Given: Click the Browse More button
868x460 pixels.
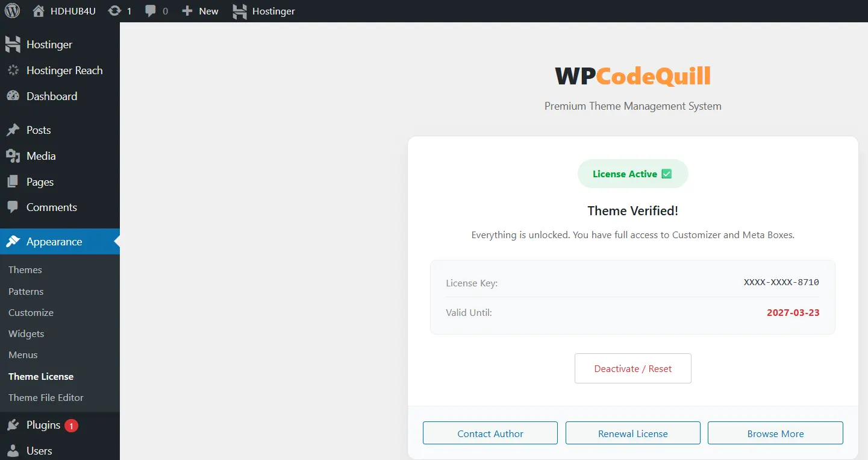Looking at the screenshot, I should tap(775, 433).
